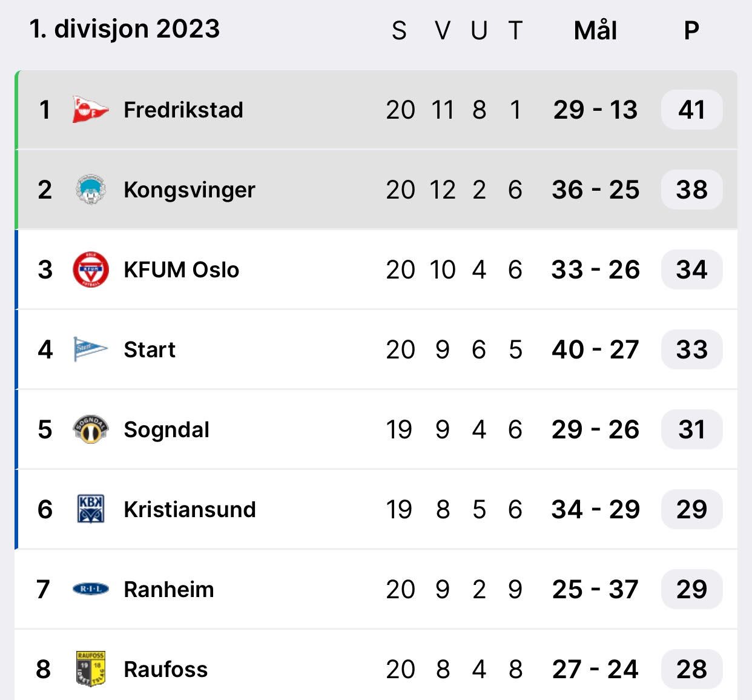Tap the Kongsvinger team logo
752x700 pixels.
click(90, 190)
